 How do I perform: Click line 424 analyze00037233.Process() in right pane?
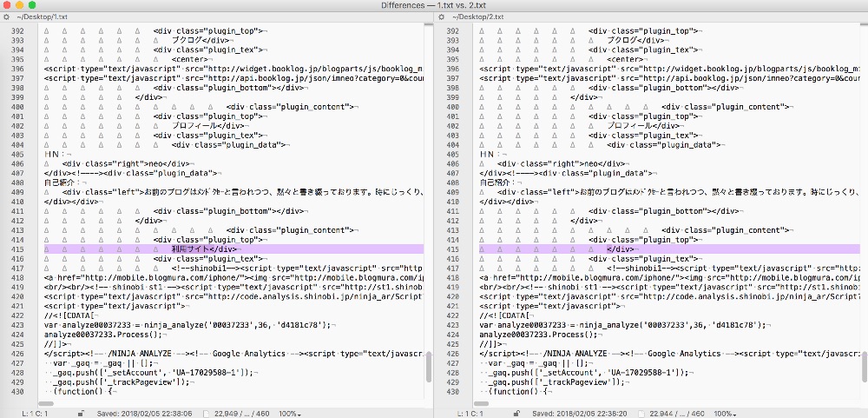[540, 335]
